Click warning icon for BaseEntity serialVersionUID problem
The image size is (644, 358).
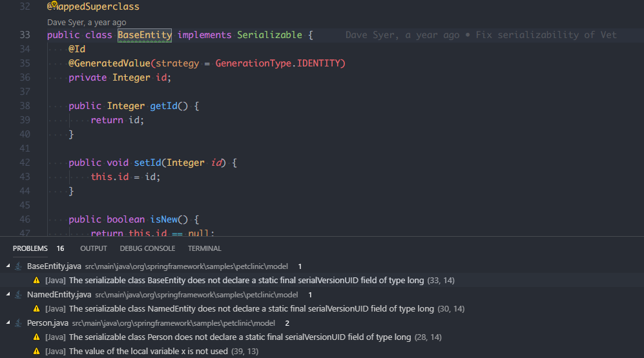(x=37, y=281)
